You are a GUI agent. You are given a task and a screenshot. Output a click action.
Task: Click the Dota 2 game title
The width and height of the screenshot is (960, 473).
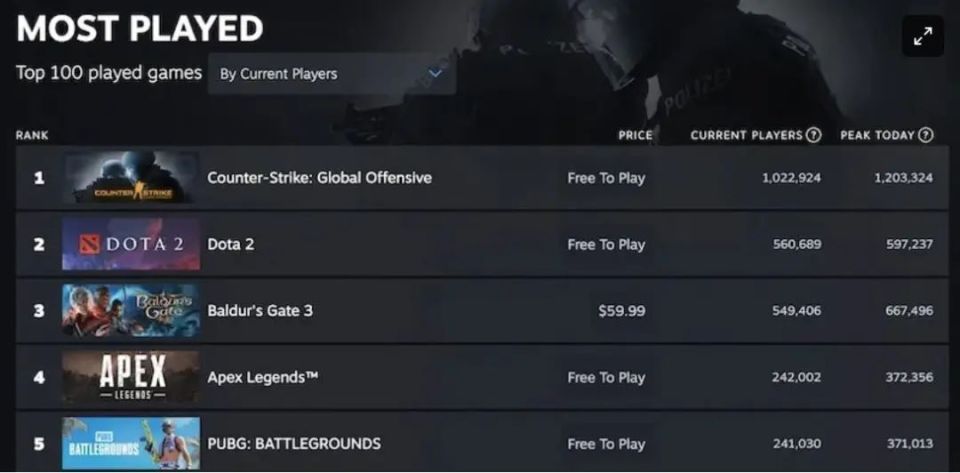point(230,244)
